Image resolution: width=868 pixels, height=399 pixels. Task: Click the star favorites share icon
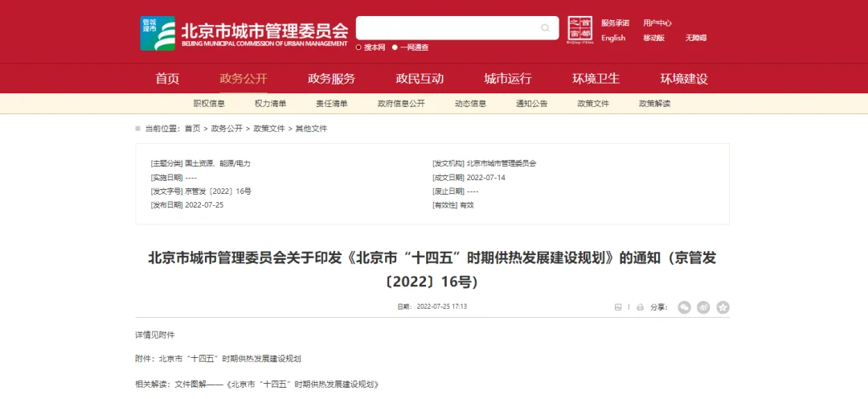tap(723, 306)
